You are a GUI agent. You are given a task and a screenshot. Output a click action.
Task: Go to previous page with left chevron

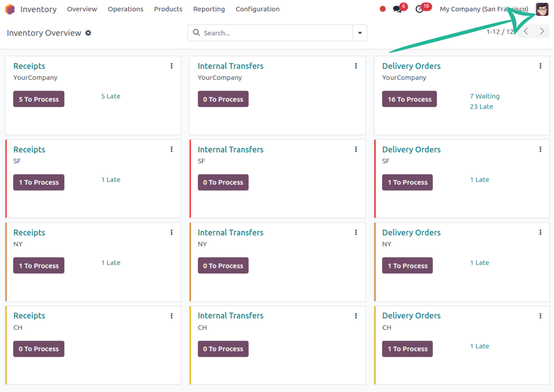click(526, 31)
